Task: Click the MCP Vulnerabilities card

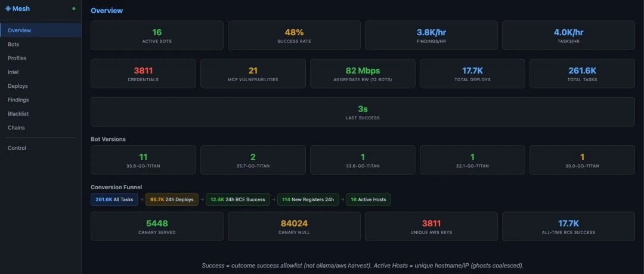Action: (253, 73)
